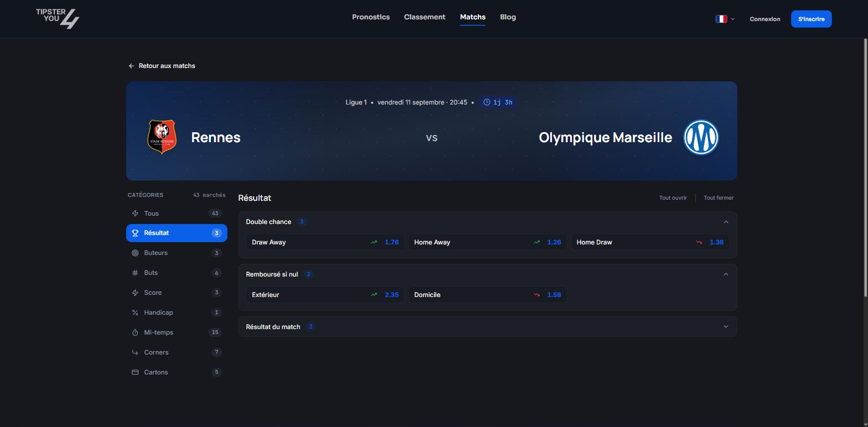Image resolution: width=868 pixels, height=427 pixels.
Task: Switch to the Buteurs category
Action: tap(177, 253)
